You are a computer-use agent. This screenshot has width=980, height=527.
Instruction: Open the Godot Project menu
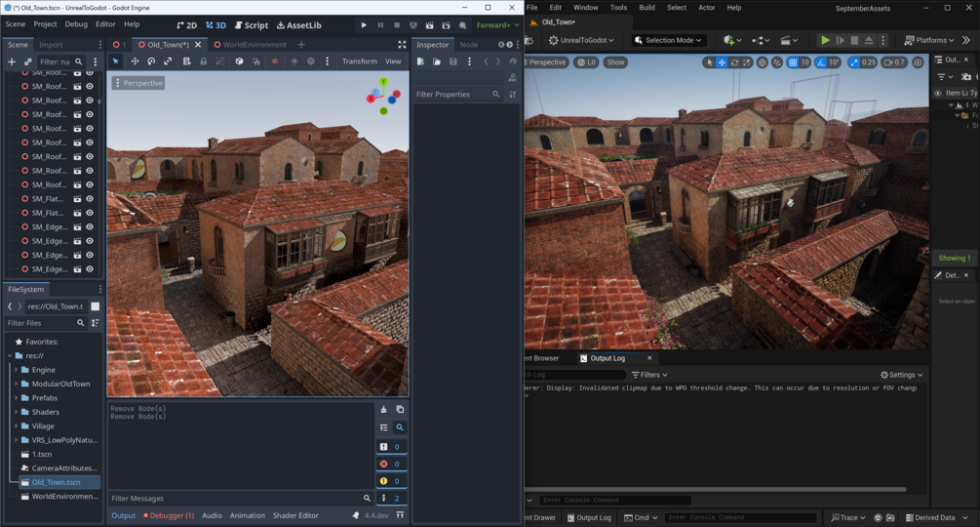(x=45, y=23)
